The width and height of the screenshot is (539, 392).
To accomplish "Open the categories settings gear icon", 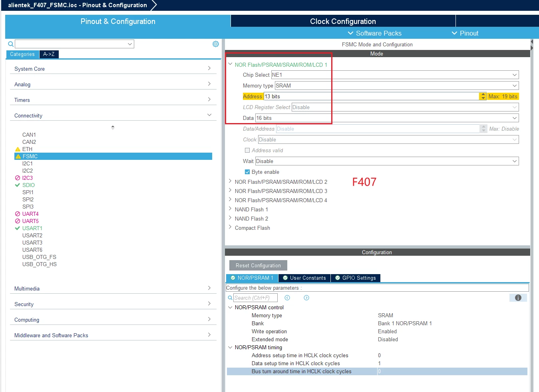I will point(216,44).
